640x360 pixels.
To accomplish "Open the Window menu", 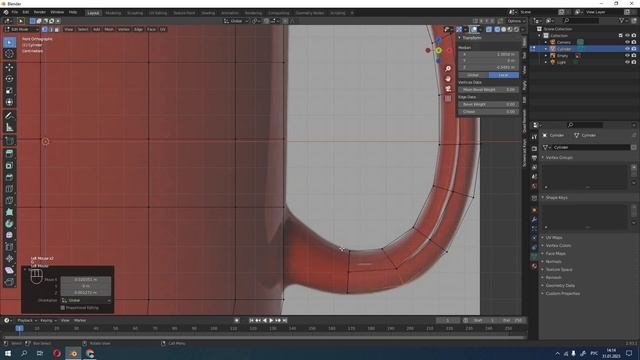I will point(57,13).
